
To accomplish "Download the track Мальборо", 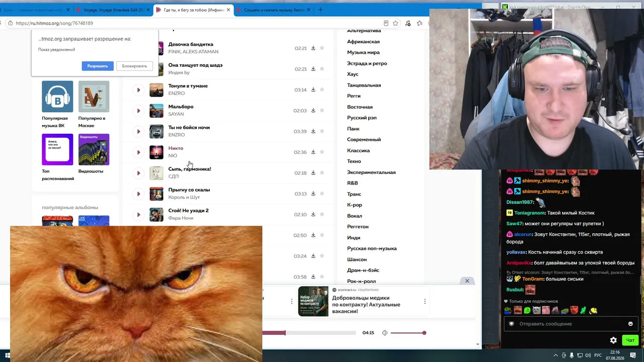I will click(313, 110).
